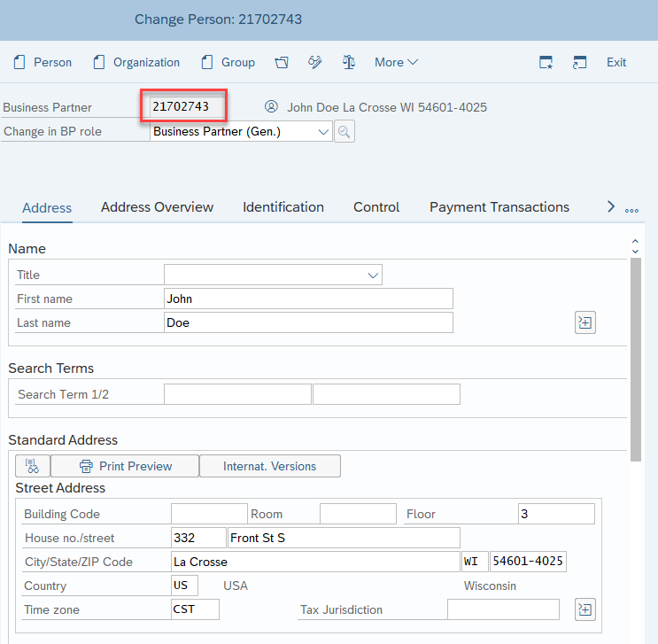
Task: Click the second Search Term field
Action: tap(386, 394)
